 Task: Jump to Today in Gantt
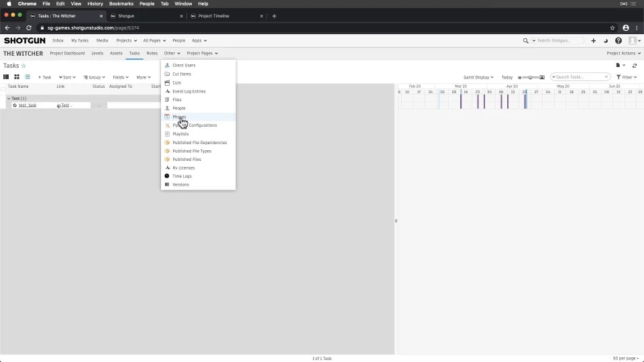[507, 77]
